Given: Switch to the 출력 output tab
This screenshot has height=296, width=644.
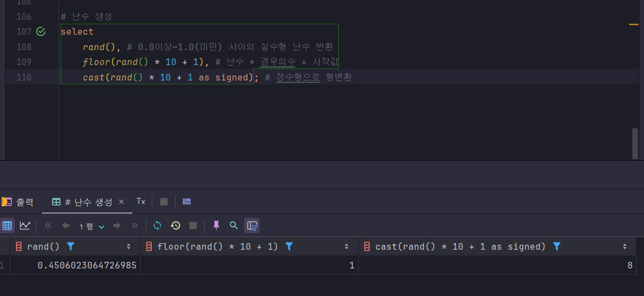Looking at the screenshot, I should (18, 202).
